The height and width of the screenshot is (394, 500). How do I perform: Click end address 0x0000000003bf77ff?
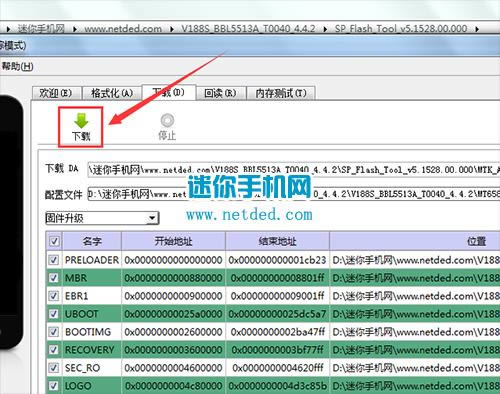pos(277,350)
